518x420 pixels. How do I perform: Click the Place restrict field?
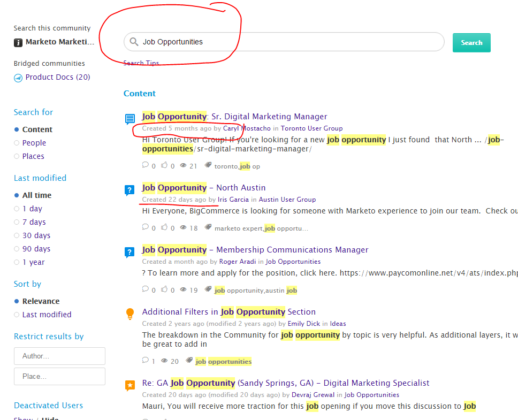[x=59, y=377]
